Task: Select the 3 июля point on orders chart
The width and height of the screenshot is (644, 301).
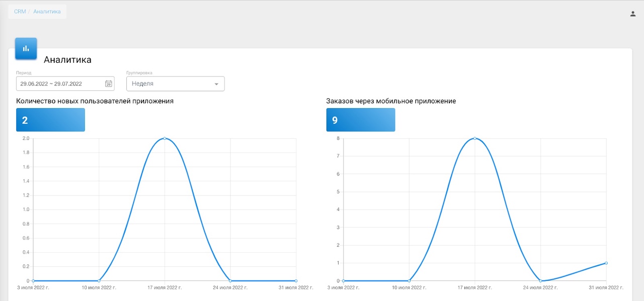Action: (344, 280)
